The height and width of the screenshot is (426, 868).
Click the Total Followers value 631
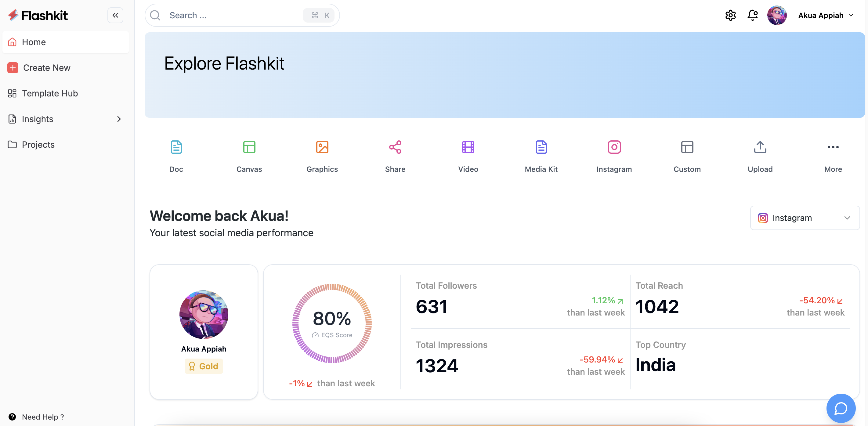(x=431, y=307)
